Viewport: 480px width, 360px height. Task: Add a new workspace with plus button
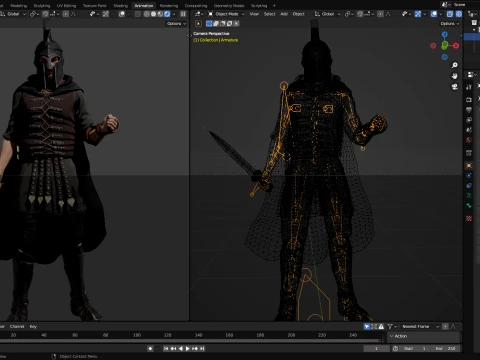(274, 6)
